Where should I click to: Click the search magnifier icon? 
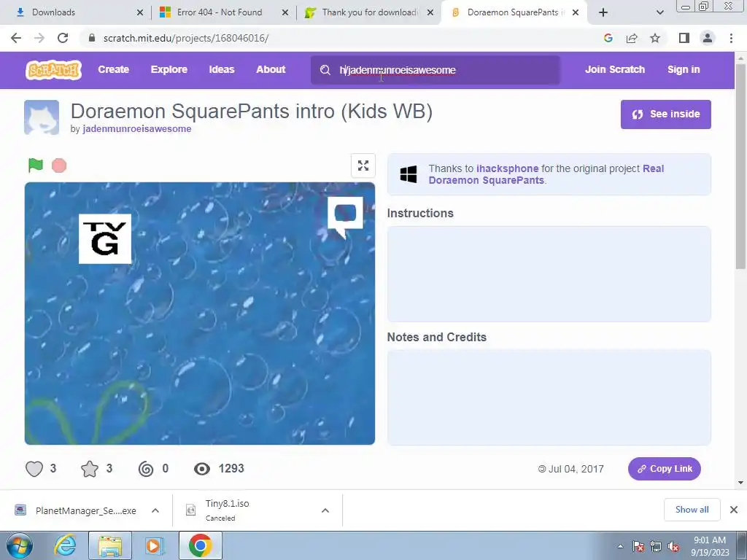(325, 70)
